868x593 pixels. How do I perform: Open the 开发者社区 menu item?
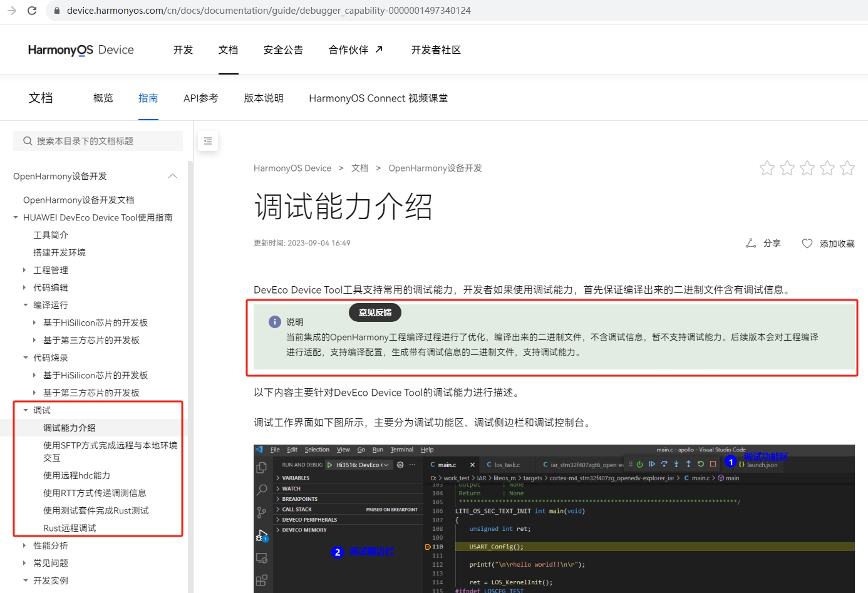pos(436,50)
